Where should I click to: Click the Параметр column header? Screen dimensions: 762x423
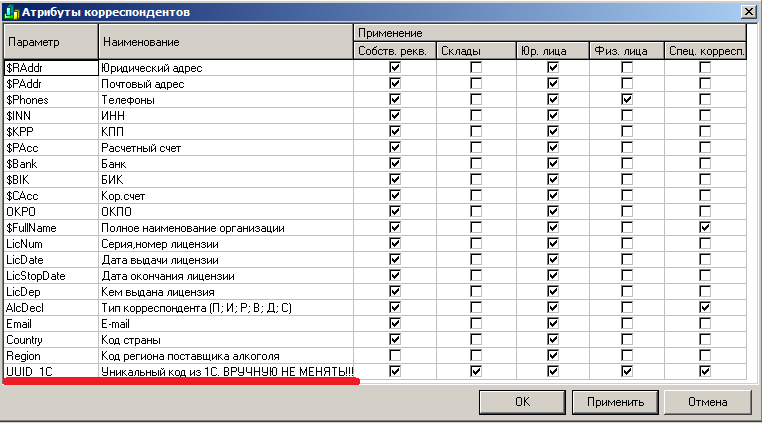click(x=49, y=42)
